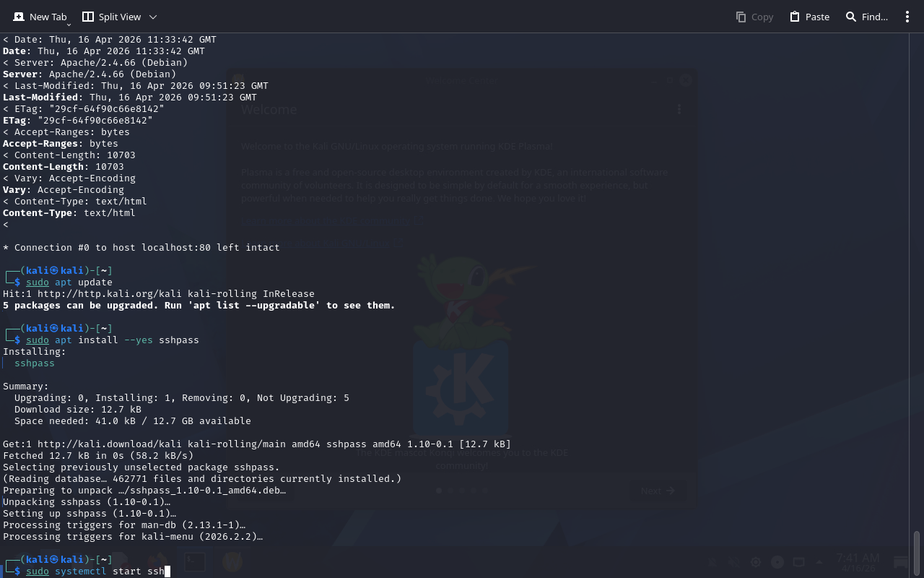Open a new terminal tab
Viewport: 924px width, 578px height.
40,17
